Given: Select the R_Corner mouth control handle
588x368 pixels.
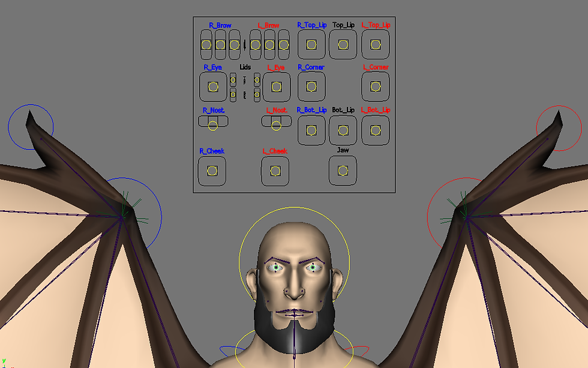Looking at the screenshot, I should pyautogui.click(x=311, y=86).
